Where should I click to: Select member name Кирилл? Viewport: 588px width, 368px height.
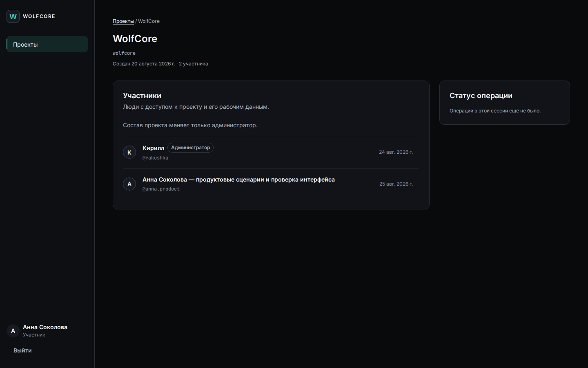[x=153, y=148]
